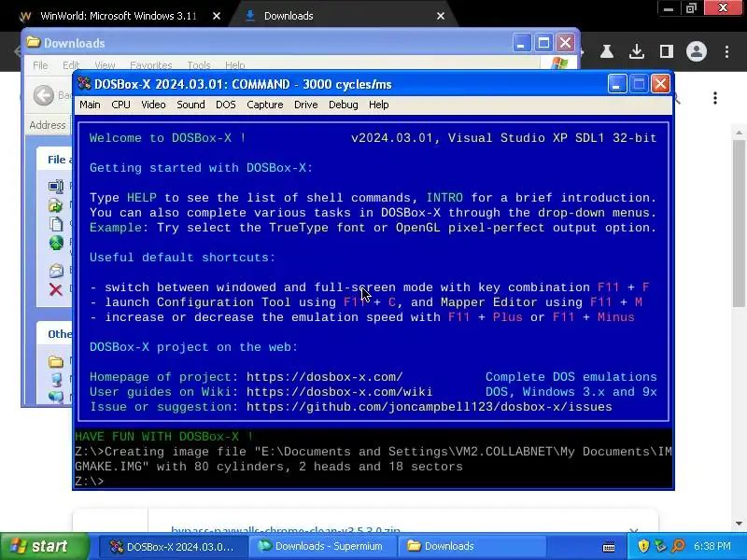
Task: Select Downloads folder taskbar button
Action: point(472,547)
